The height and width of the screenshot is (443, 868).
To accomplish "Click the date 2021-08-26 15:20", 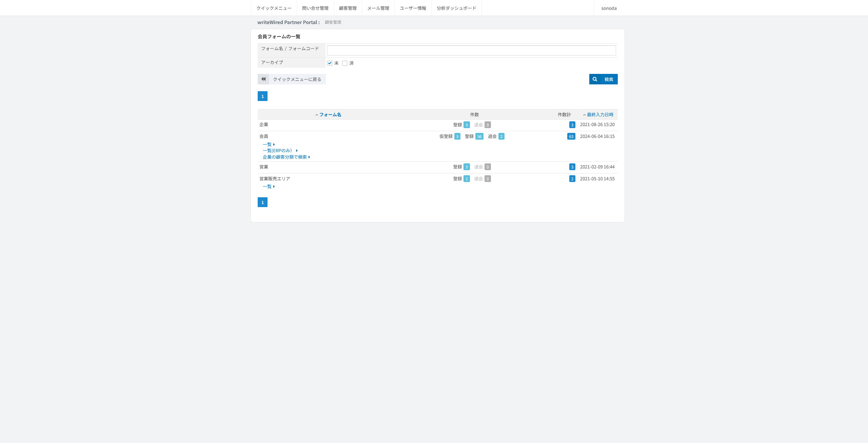I will point(597,124).
